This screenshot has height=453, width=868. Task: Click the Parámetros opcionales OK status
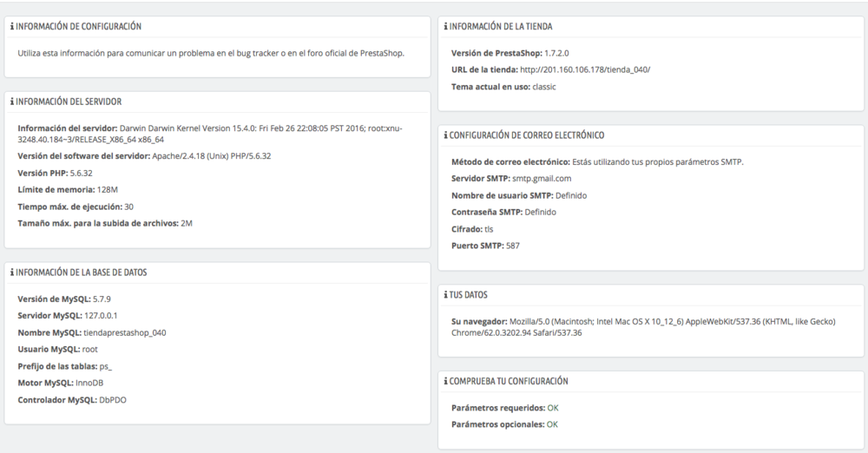point(552,424)
